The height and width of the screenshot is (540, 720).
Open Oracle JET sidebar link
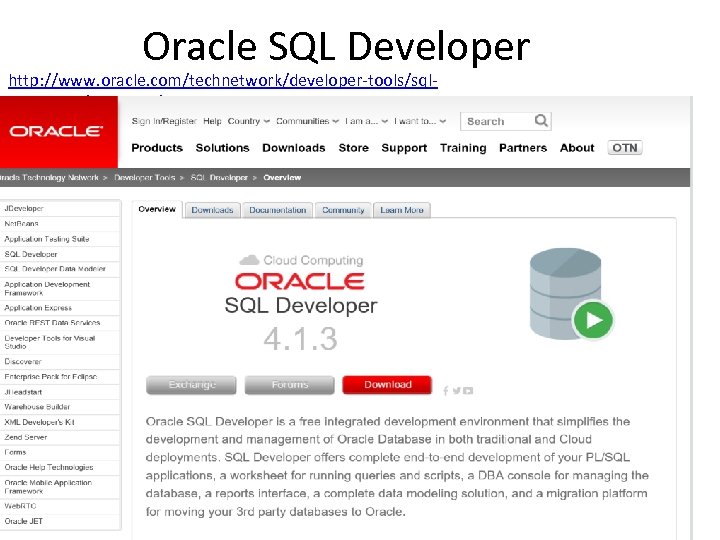tap(60, 521)
